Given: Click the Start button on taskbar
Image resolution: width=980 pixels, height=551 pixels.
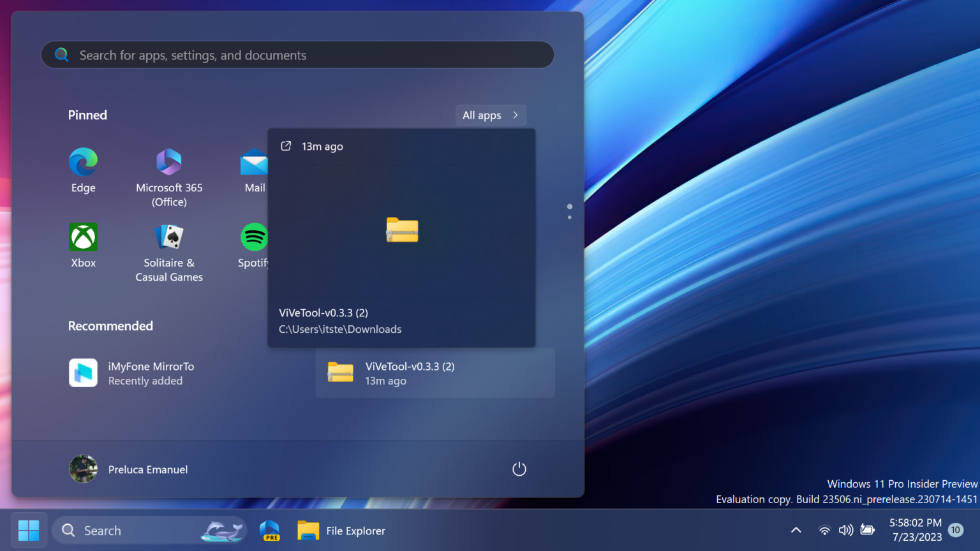Looking at the screenshot, I should [28, 530].
